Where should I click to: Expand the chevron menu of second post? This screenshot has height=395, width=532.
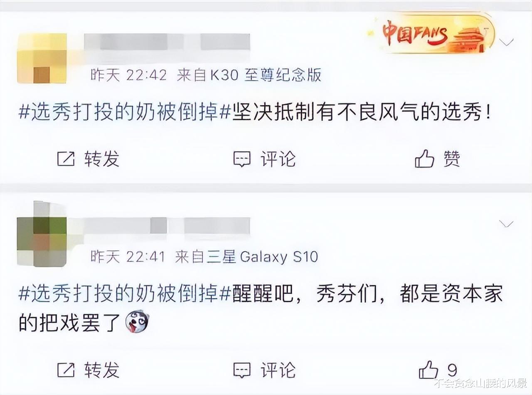506,225
